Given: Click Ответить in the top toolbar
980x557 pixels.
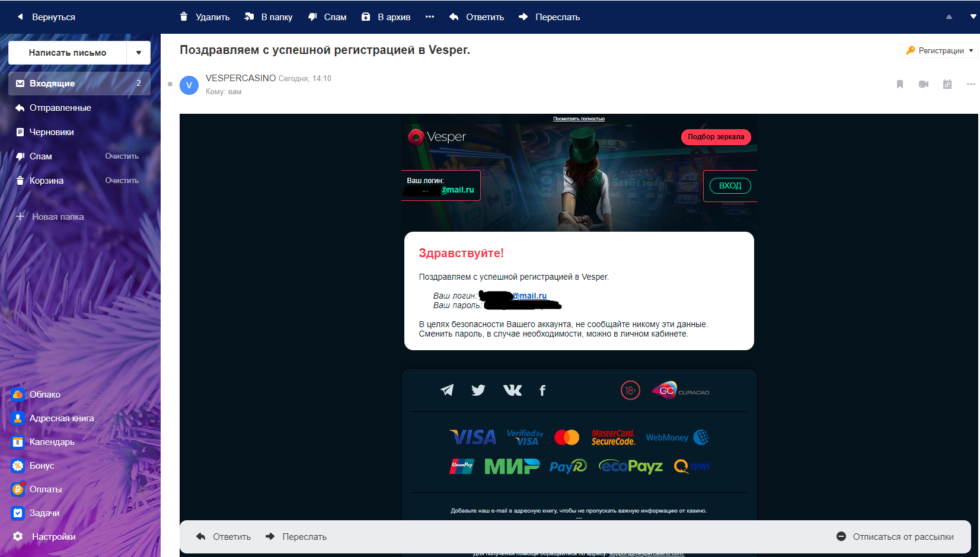Looking at the screenshot, I should (477, 17).
